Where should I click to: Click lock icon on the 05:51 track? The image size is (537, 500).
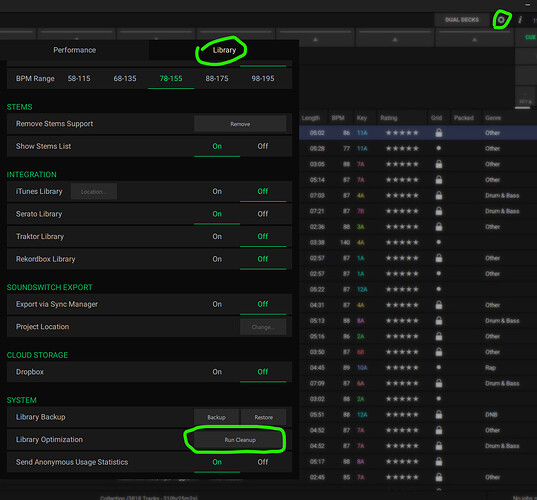click(x=438, y=415)
